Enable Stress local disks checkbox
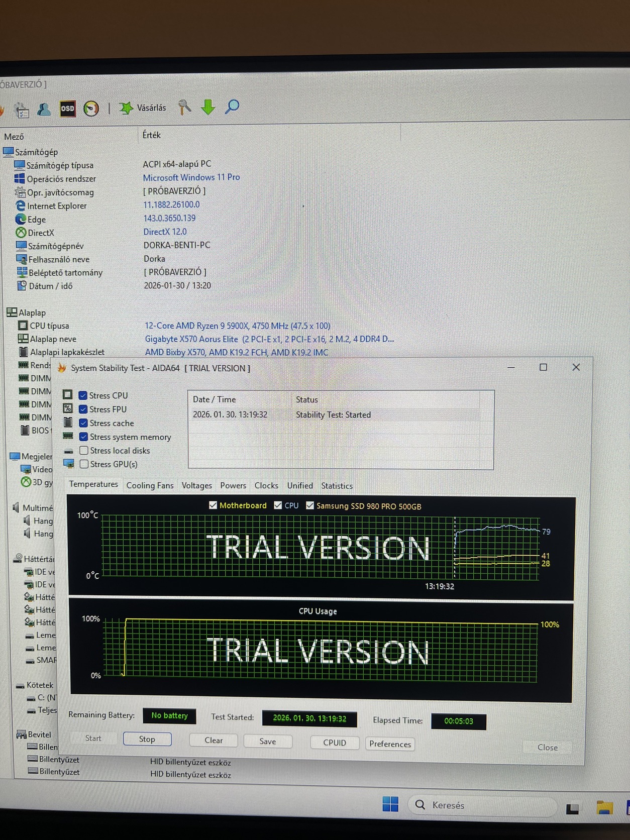The image size is (630, 840). click(x=84, y=450)
